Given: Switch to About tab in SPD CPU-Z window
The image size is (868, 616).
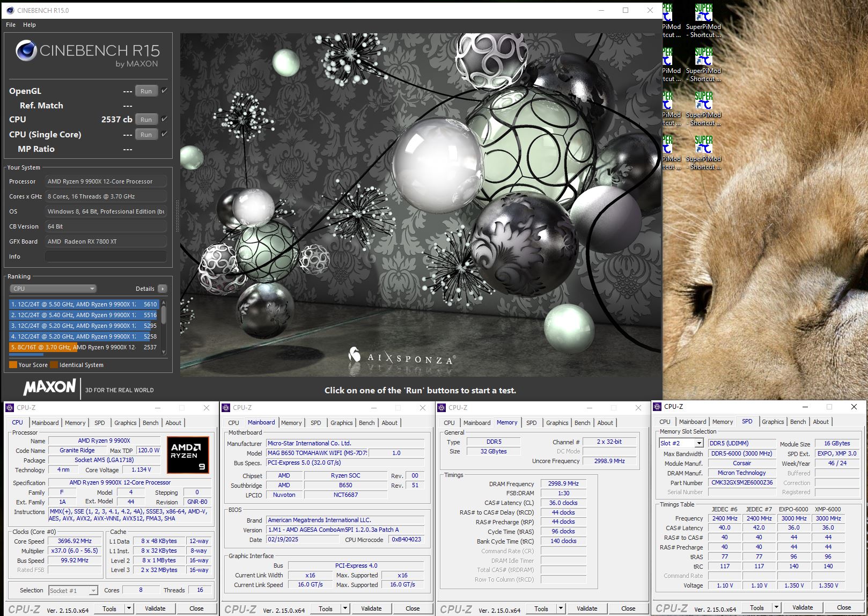Looking at the screenshot, I should [x=821, y=422].
